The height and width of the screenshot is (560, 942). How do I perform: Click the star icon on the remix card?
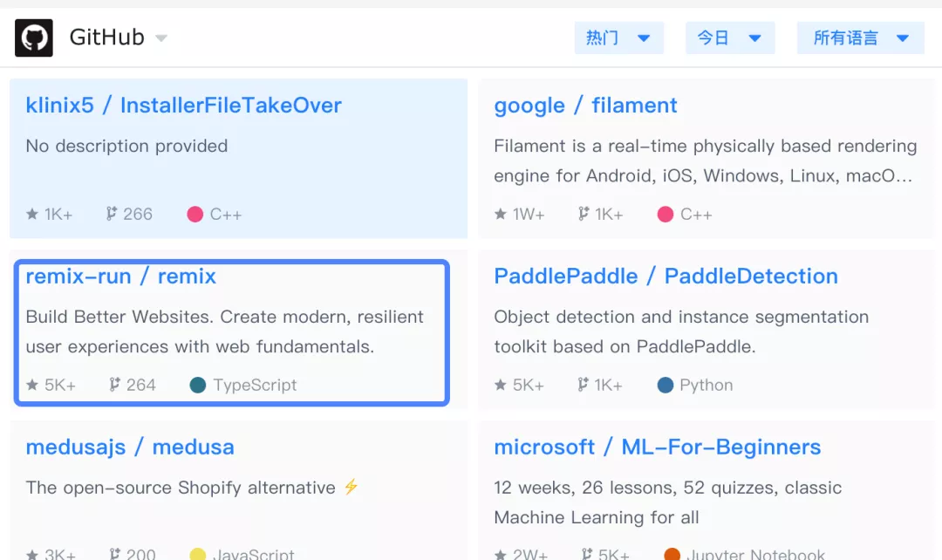[x=32, y=385]
